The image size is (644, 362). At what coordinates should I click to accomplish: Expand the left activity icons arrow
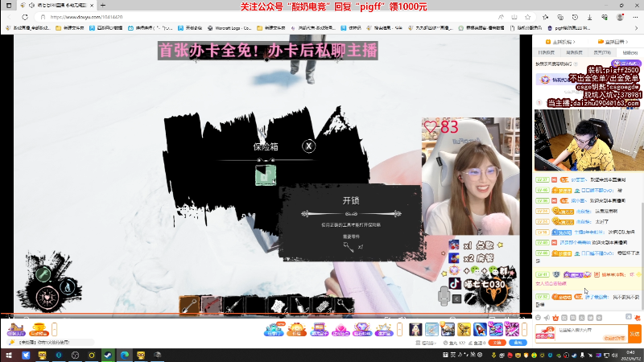(54, 329)
